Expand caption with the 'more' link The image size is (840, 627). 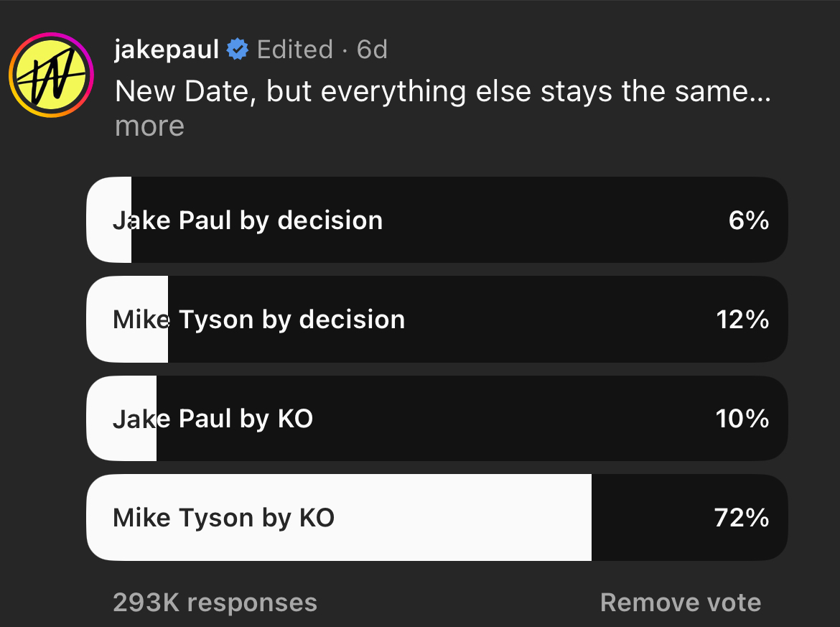tap(149, 126)
